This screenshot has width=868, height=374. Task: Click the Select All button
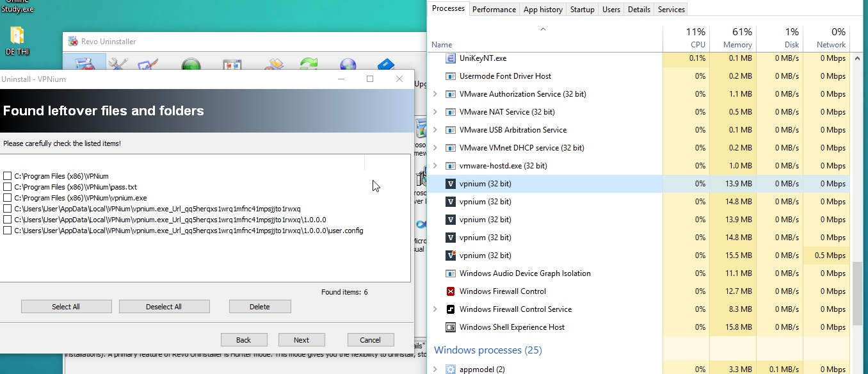click(66, 307)
